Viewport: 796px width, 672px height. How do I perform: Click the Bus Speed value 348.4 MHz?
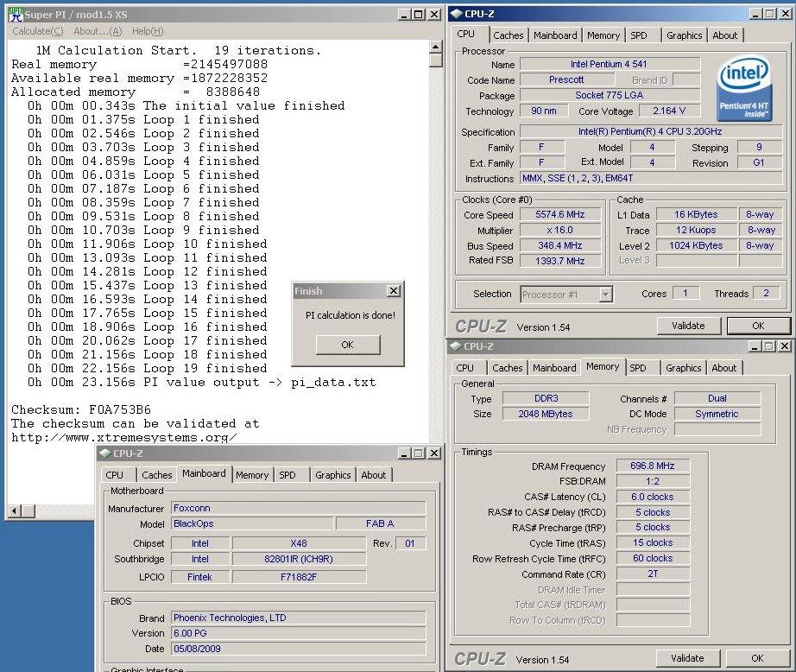tap(560, 245)
